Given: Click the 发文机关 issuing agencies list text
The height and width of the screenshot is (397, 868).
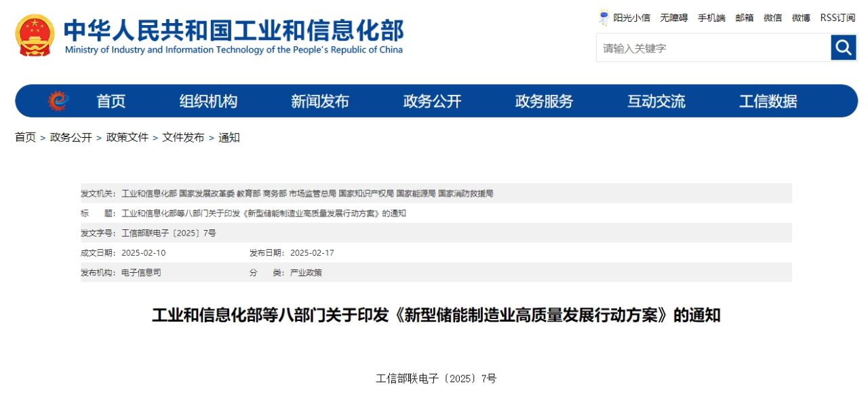Looking at the screenshot, I should click(307, 193).
